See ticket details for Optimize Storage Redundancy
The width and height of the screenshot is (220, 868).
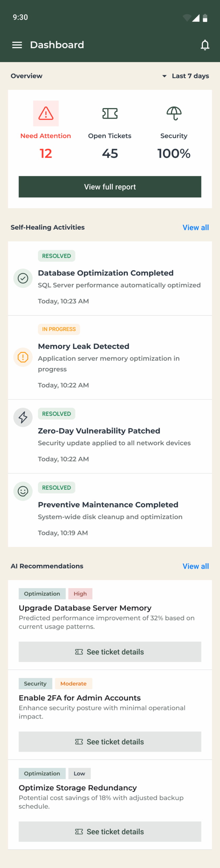110,831
